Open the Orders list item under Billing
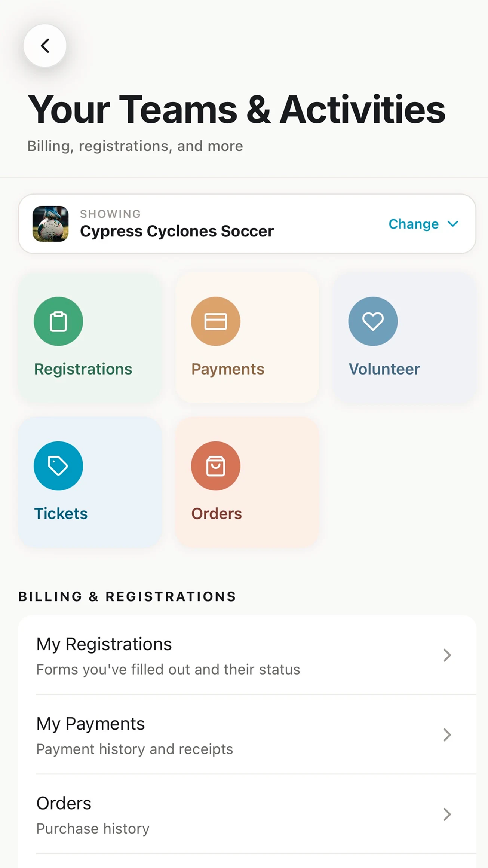The height and width of the screenshot is (868, 488). coord(247,814)
